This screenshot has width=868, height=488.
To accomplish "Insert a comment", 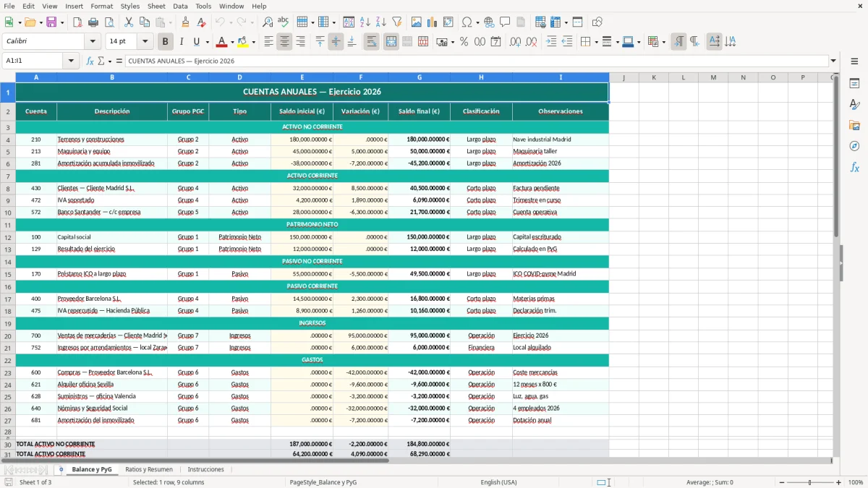I will [x=505, y=22].
